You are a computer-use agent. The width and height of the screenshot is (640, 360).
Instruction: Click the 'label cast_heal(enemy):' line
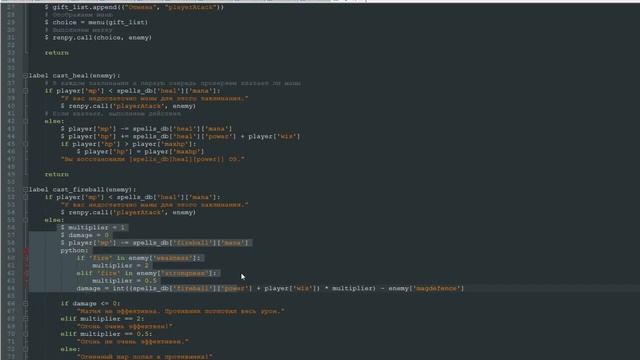click(75, 76)
